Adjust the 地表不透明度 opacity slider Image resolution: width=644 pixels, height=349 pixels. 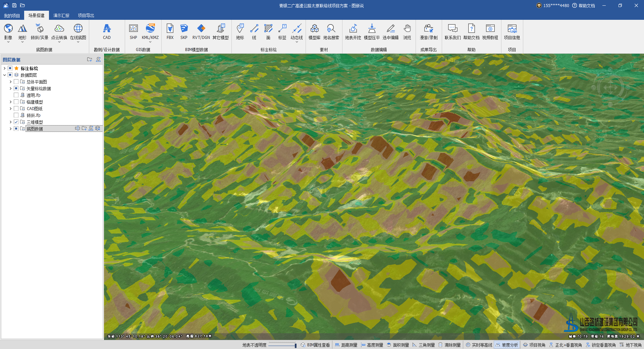pos(295,345)
